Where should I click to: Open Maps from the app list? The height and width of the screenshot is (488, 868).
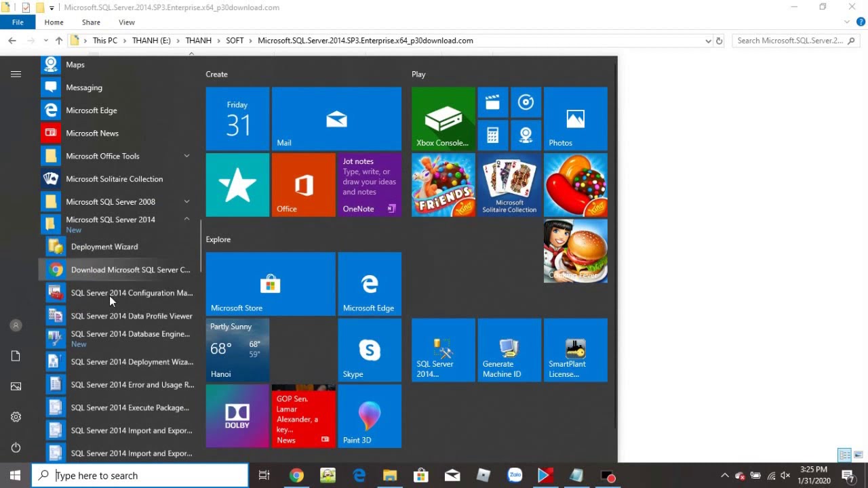pyautogui.click(x=116, y=65)
